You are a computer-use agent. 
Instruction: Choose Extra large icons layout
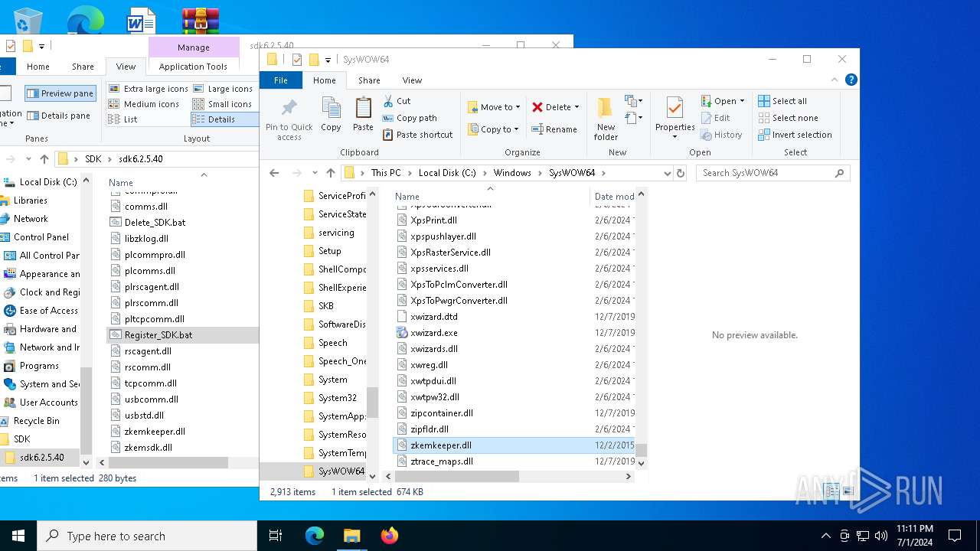point(149,89)
